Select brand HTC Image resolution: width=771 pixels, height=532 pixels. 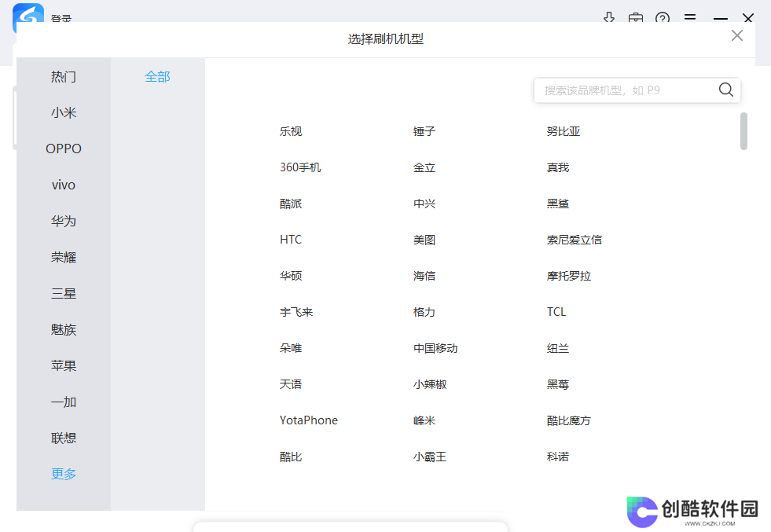pyautogui.click(x=291, y=240)
